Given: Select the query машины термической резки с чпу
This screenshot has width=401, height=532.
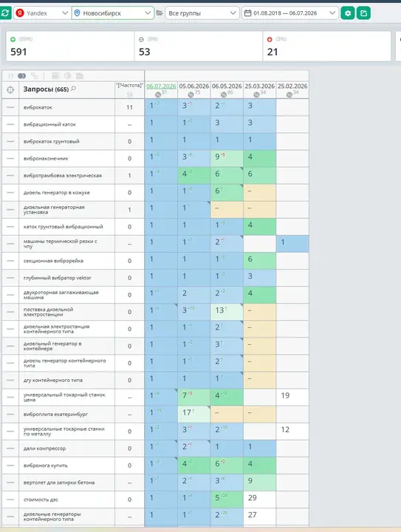Looking at the screenshot, I should (x=61, y=244).
